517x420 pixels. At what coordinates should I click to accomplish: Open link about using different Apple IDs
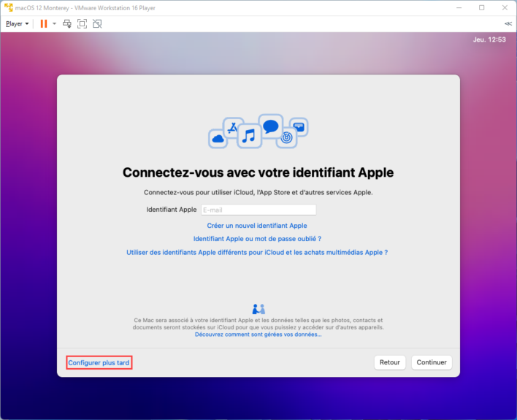(x=257, y=253)
